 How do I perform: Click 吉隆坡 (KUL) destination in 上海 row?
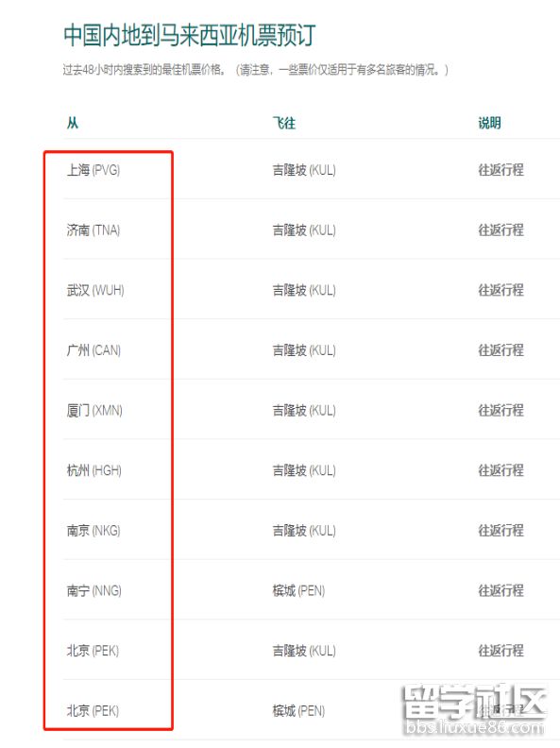point(304,170)
